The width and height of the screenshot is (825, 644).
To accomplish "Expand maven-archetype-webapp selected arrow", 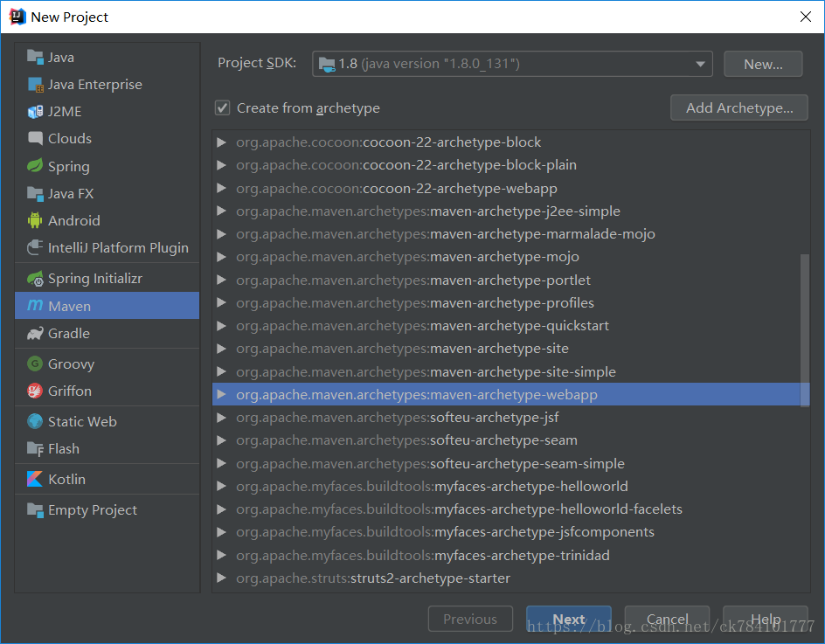I will (x=221, y=394).
